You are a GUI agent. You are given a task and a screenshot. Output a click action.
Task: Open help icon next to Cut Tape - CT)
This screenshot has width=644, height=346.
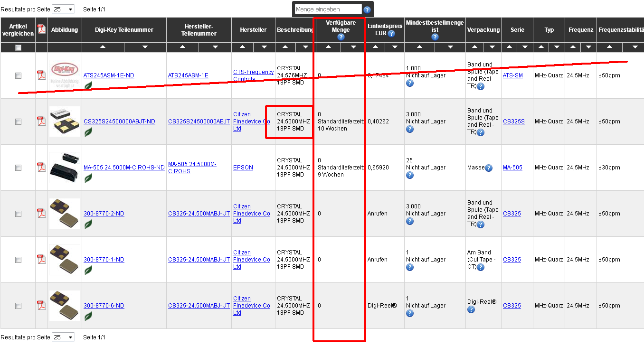(481, 267)
